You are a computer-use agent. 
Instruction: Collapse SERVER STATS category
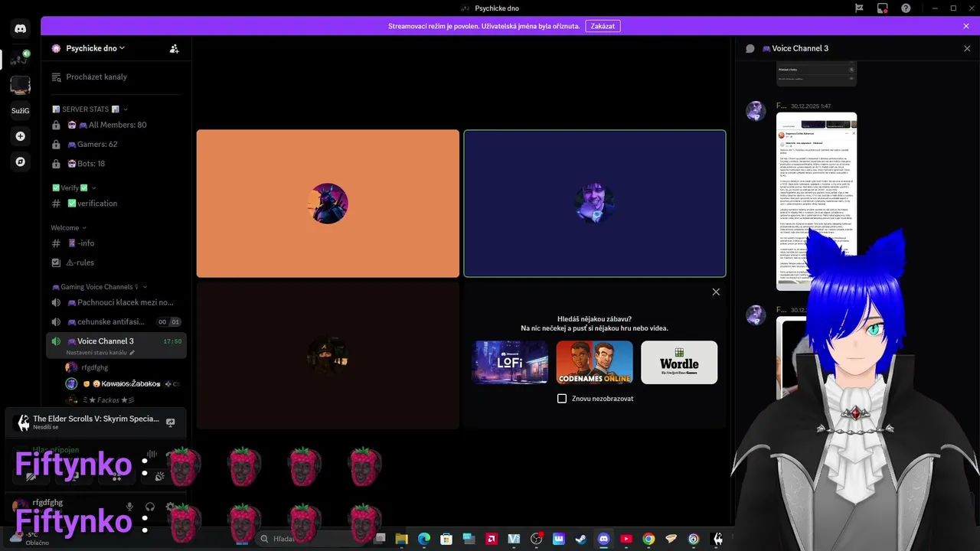click(x=90, y=109)
